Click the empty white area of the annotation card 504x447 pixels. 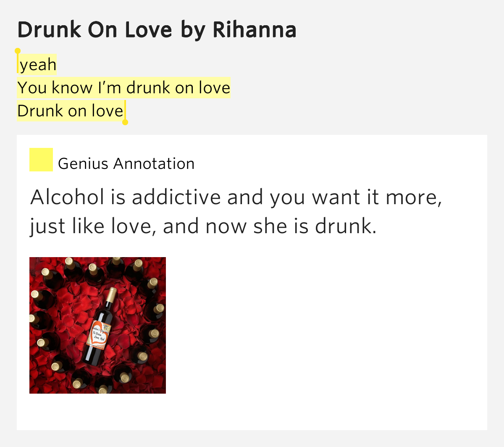point(328,328)
